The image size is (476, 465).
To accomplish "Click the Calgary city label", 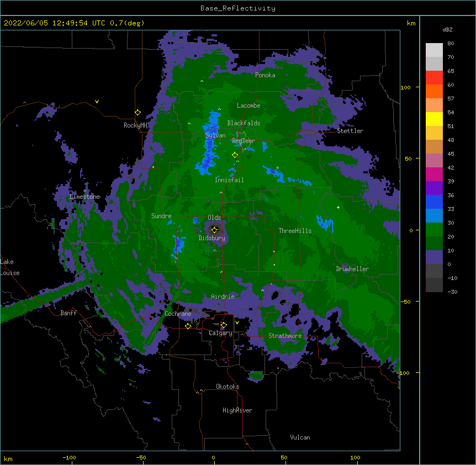I will (220, 333).
